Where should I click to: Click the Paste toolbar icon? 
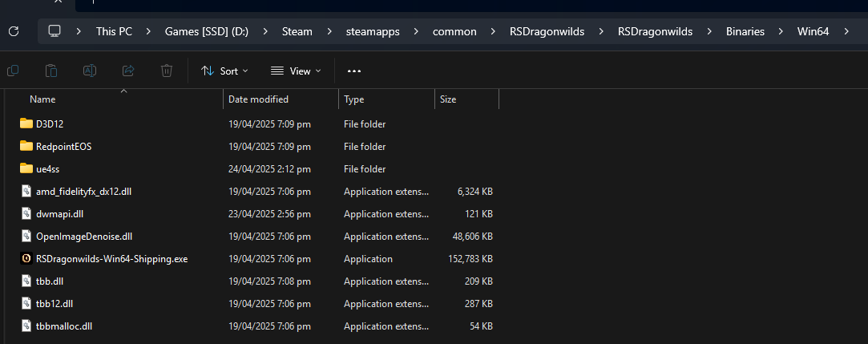pos(51,71)
